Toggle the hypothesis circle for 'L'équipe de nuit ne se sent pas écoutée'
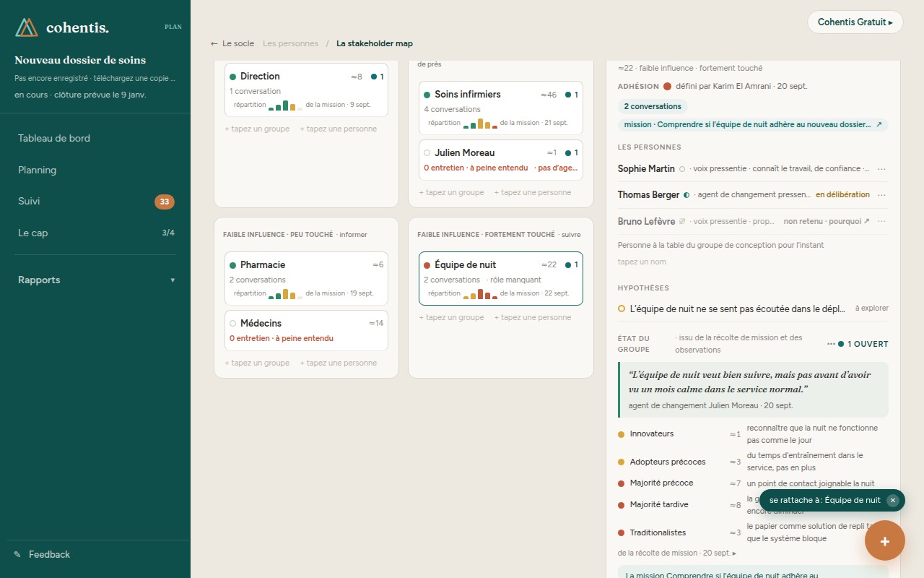924x578 pixels. (622, 309)
